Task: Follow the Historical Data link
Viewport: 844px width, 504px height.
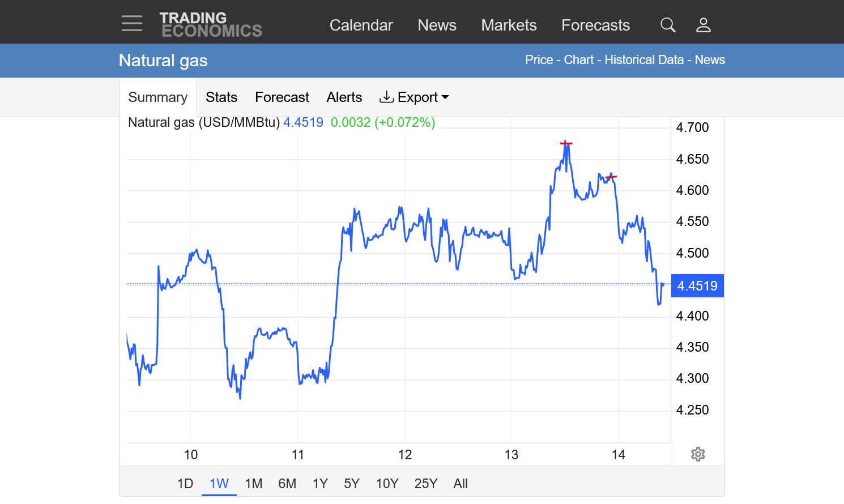Action: pos(644,60)
